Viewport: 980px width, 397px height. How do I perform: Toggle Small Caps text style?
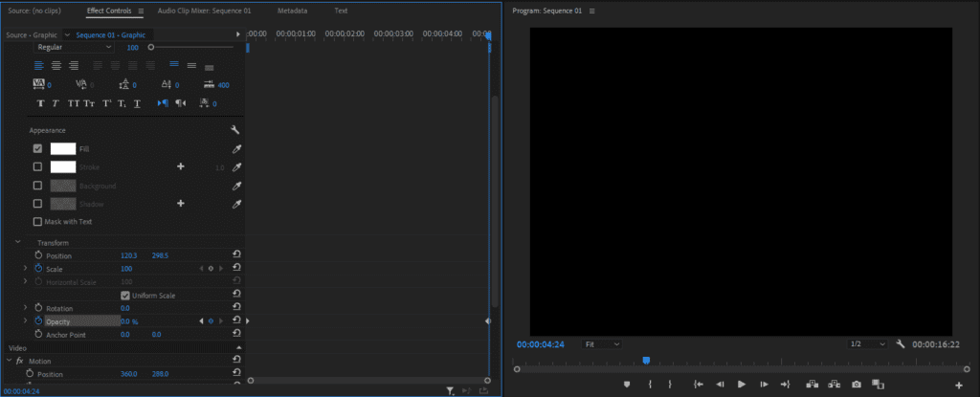pyautogui.click(x=89, y=103)
